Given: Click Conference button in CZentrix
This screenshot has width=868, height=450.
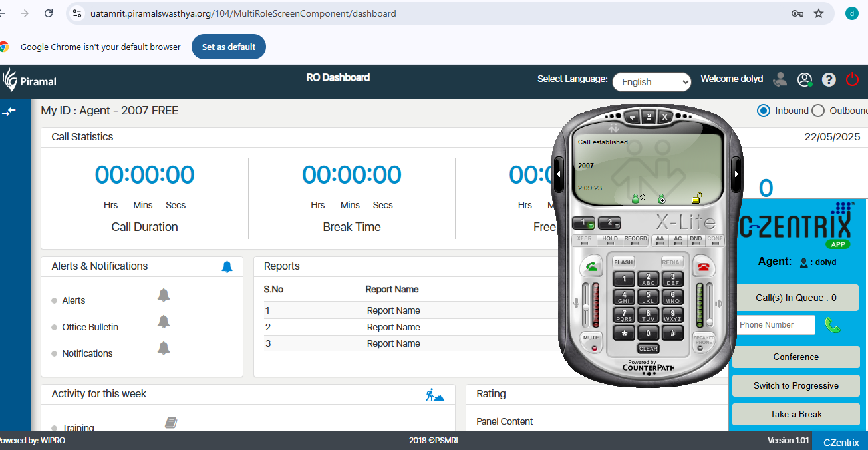Looking at the screenshot, I should point(796,357).
